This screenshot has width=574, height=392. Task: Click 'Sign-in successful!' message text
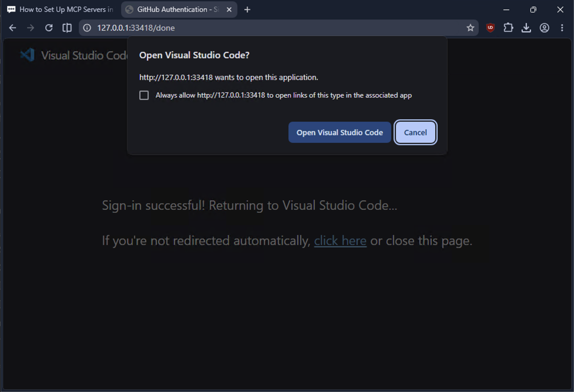[153, 205]
